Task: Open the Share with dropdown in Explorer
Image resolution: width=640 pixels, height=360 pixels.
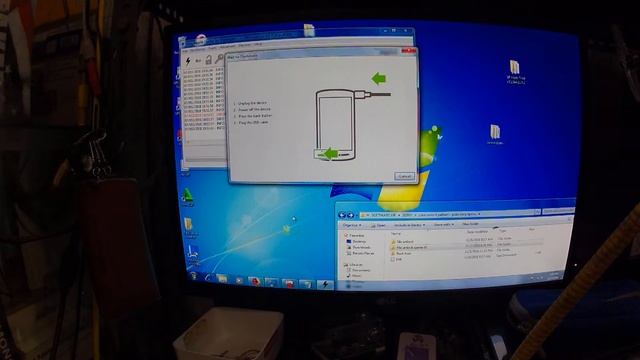Action: pyautogui.click(x=443, y=224)
